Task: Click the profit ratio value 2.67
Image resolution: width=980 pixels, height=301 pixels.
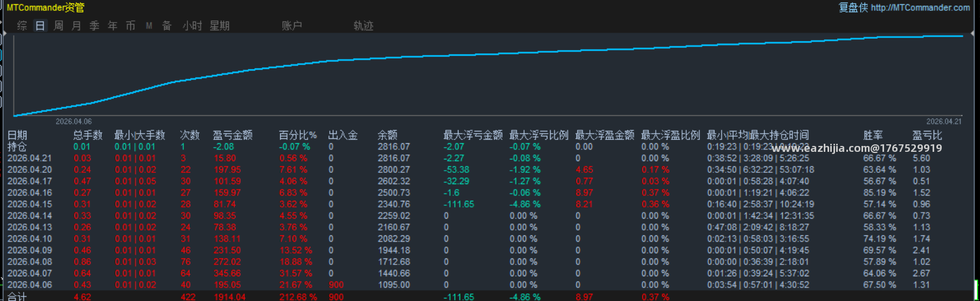Action: point(921,274)
